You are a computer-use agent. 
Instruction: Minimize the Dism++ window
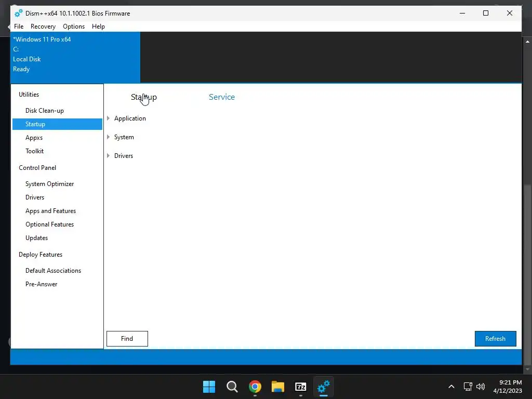tap(462, 13)
